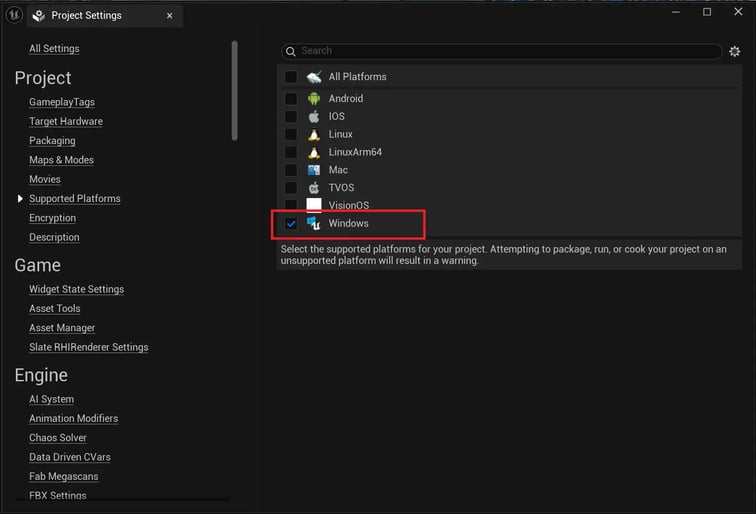756x514 pixels.
Task: Check the IOS platform checkbox
Action: (291, 117)
